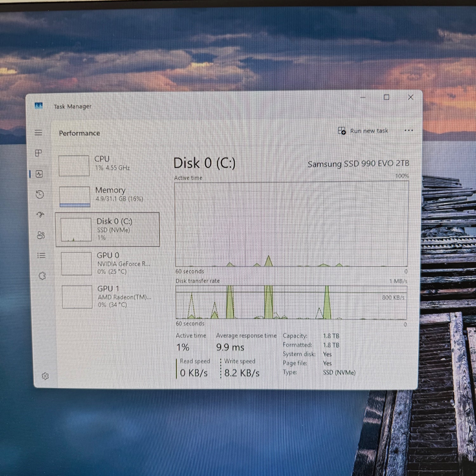Click the Disk transfer rate graph

click(x=291, y=302)
